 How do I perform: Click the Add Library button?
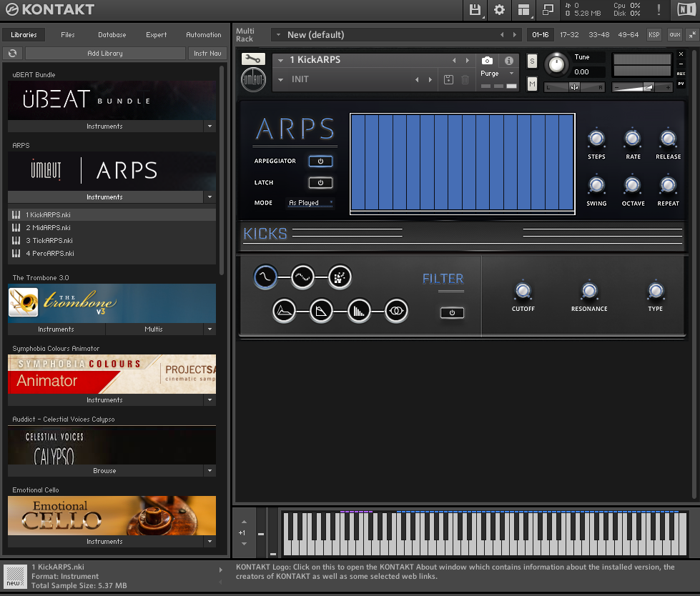(x=105, y=53)
